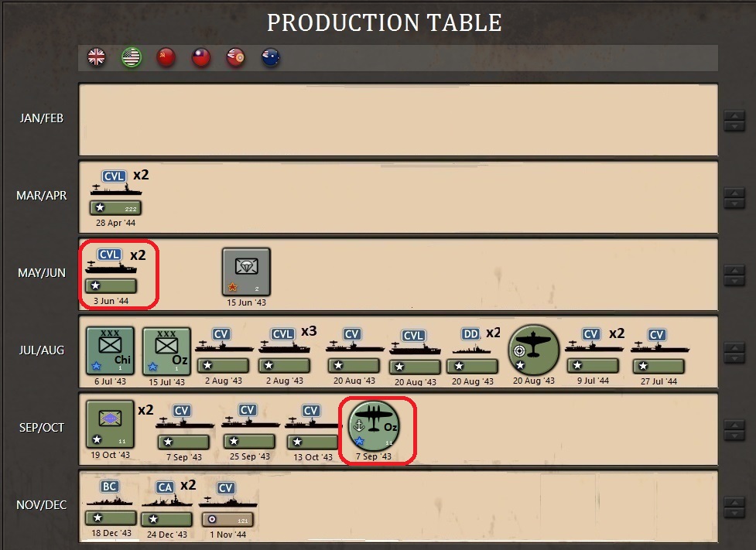756x550 pixels.
Task: Click the date text 19 Oct '43
Action: point(111,455)
